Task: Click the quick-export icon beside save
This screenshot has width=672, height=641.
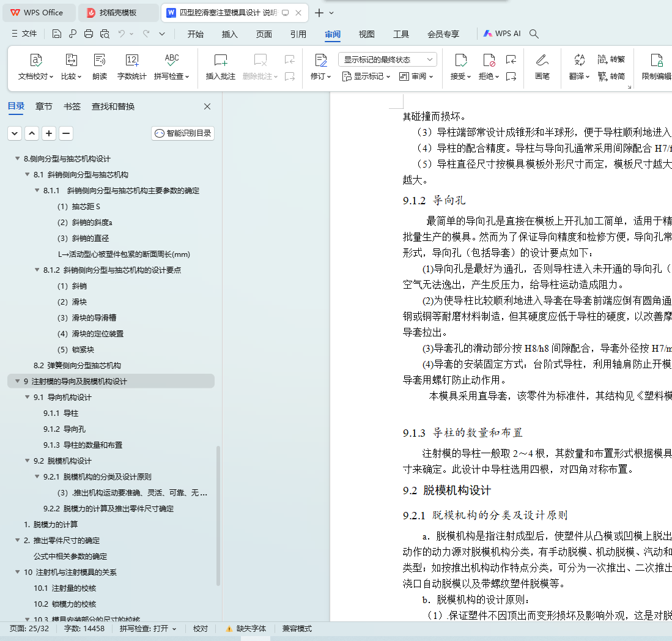Action: pyautogui.click(x=72, y=34)
